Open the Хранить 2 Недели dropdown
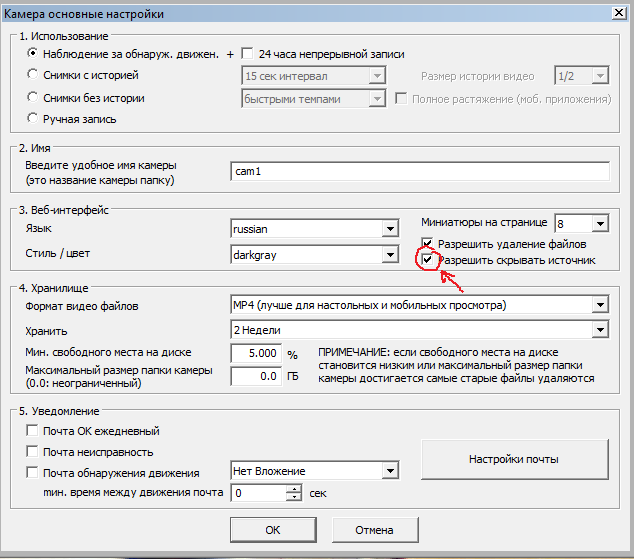Viewport: 634px width, 559px height. [420, 330]
